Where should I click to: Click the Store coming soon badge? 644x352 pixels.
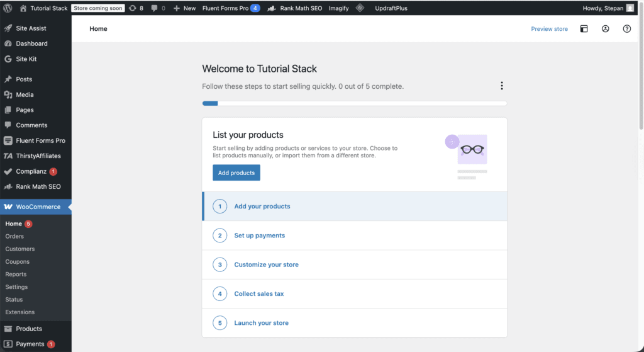coord(97,8)
